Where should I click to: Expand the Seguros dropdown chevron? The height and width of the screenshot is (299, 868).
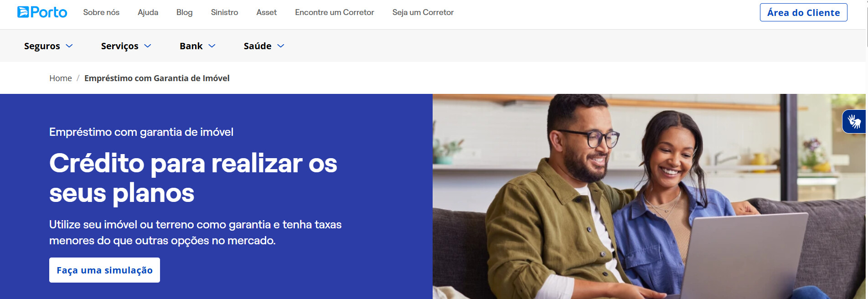(69, 46)
